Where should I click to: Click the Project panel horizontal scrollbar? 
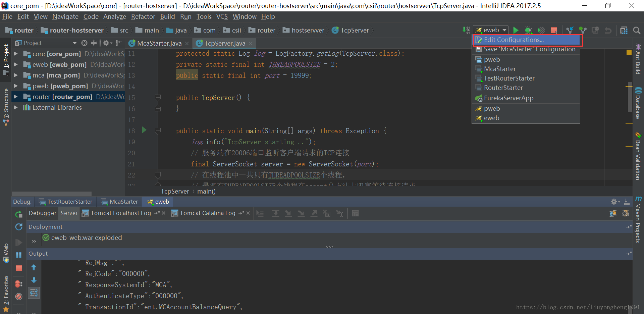(52, 194)
